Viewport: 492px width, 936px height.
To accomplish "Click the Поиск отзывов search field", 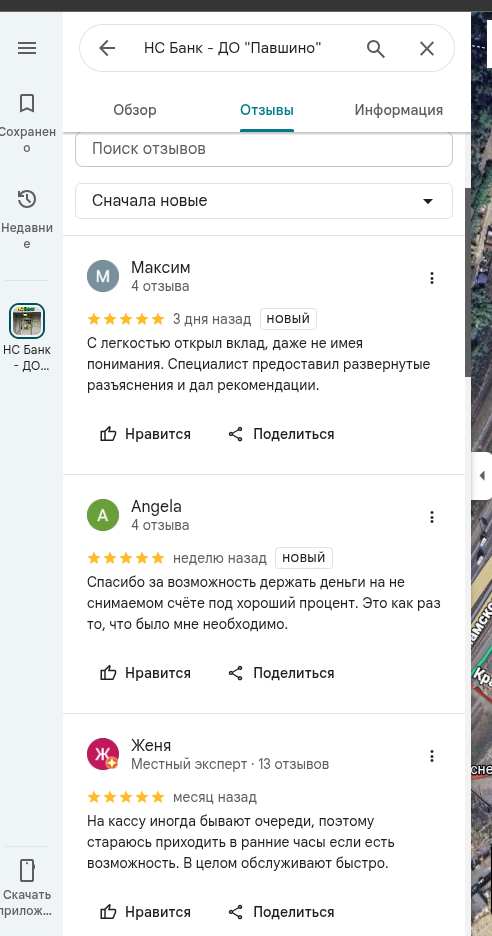I will 263,149.
